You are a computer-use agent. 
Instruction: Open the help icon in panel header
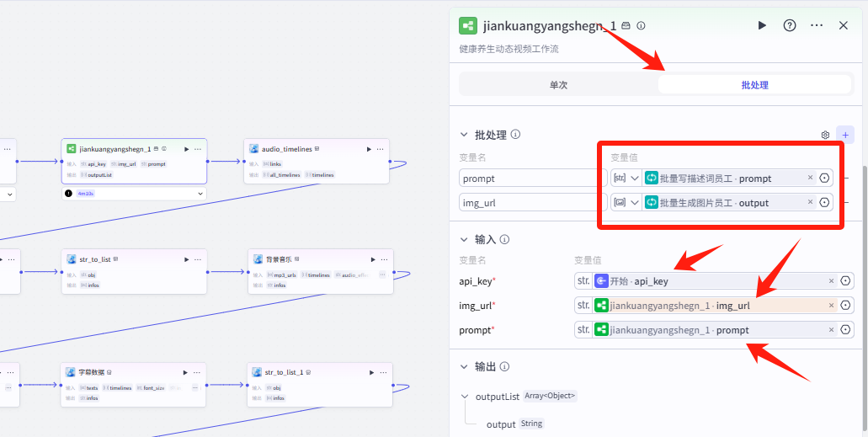pos(790,25)
